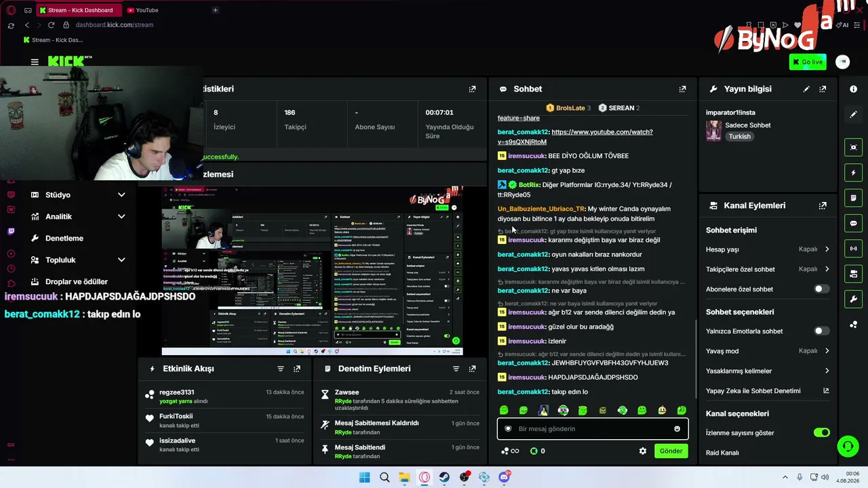Toggle Abonelere özel sohbet switch
This screenshot has width=868, height=488.
(x=821, y=289)
